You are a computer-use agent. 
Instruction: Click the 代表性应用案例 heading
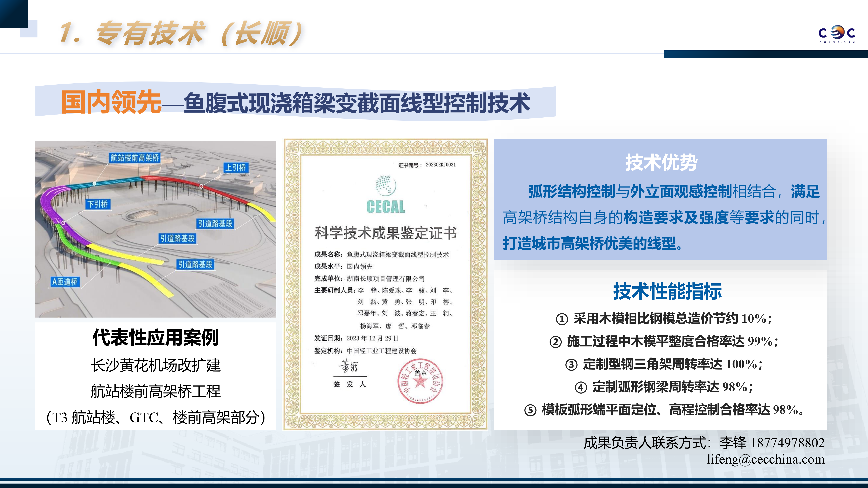[156, 338]
